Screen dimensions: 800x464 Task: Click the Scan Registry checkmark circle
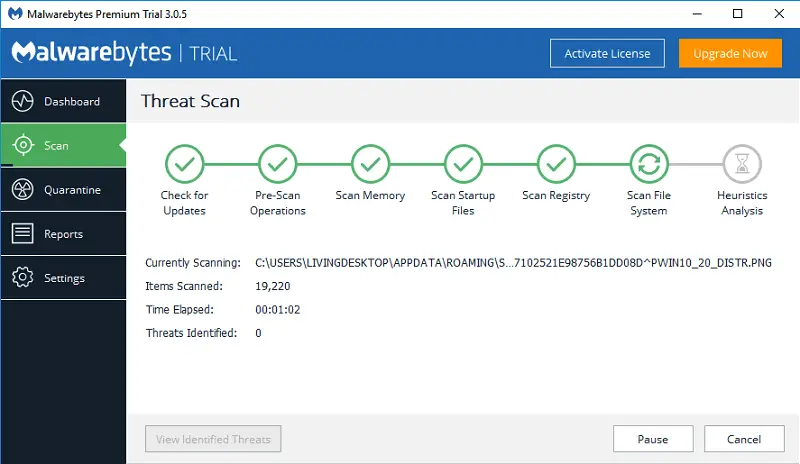tap(556, 164)
